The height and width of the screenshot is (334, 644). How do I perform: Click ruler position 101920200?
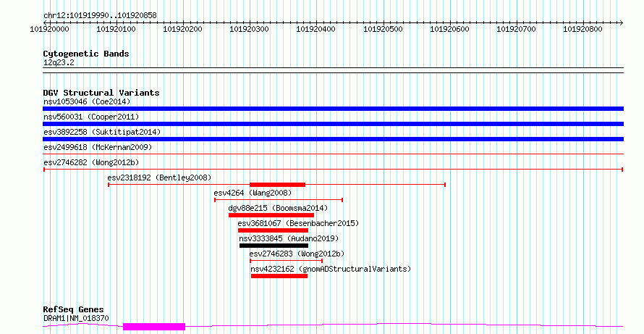[x=183, y=29]
